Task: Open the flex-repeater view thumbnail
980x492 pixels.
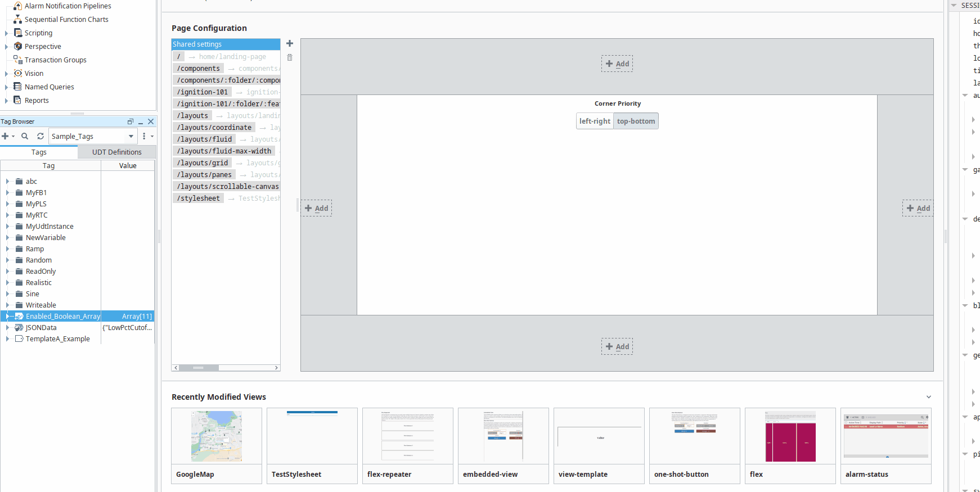Action: 408,446
